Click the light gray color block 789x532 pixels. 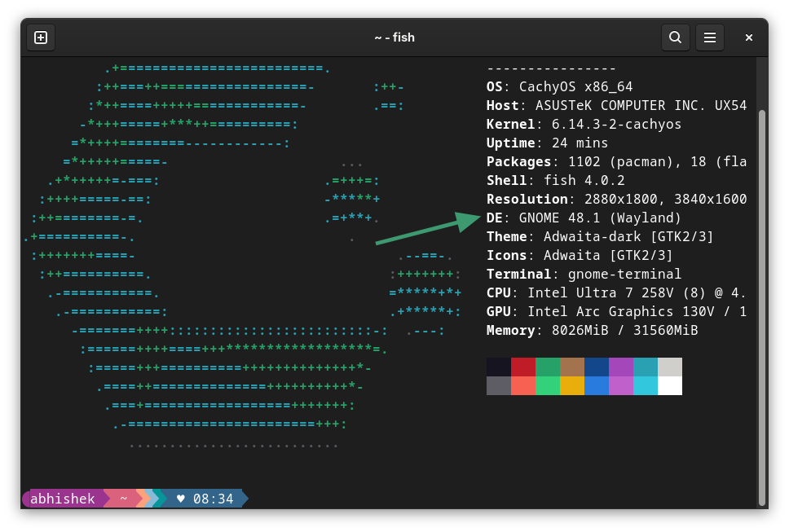point(670,367)
